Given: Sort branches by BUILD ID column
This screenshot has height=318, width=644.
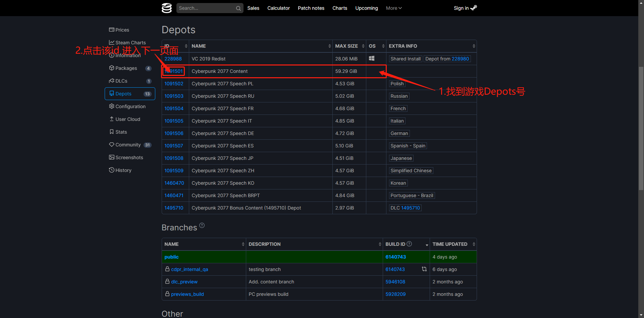Looking at the screenshot, I should 406,244.
